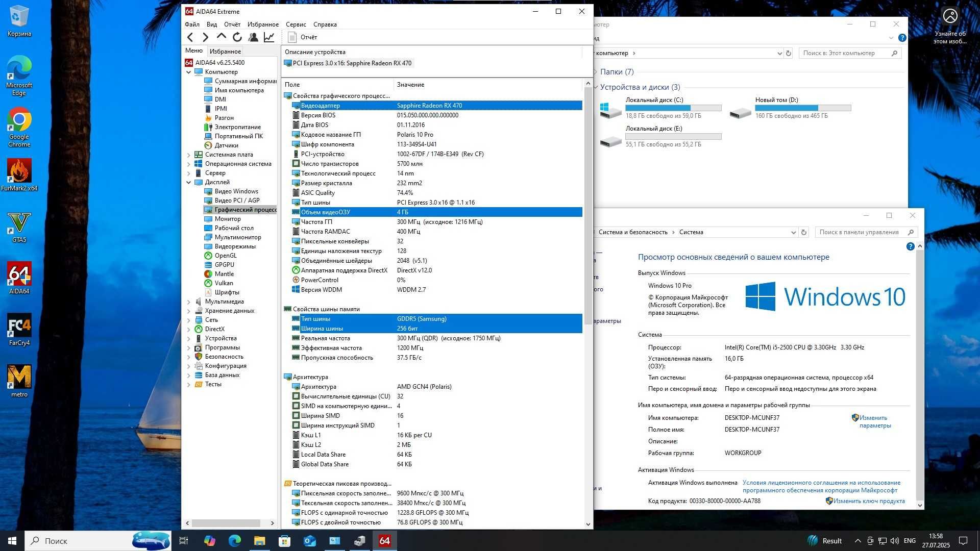
Task: Click the graph chart icon in AIDA64 toolbar
Action: tap(269, 37)
